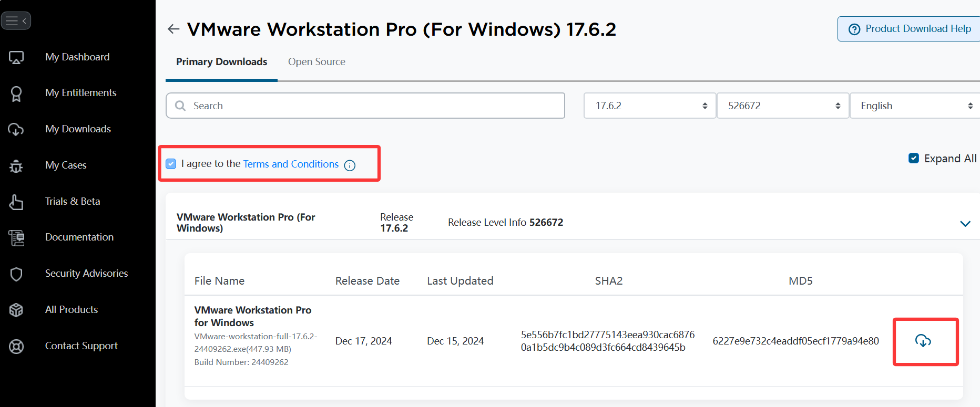
Task: Click the My Dashboard monitor icon
Action: click(16, 57)
